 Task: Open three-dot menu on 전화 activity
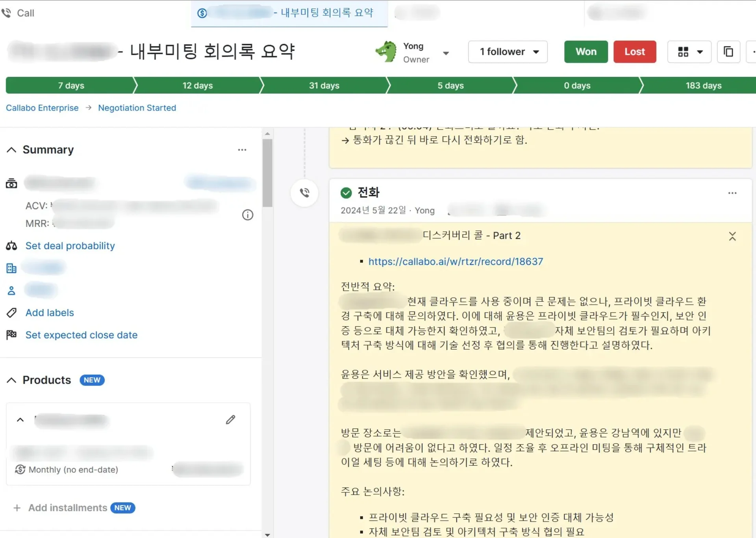click(x=732, y=193)
